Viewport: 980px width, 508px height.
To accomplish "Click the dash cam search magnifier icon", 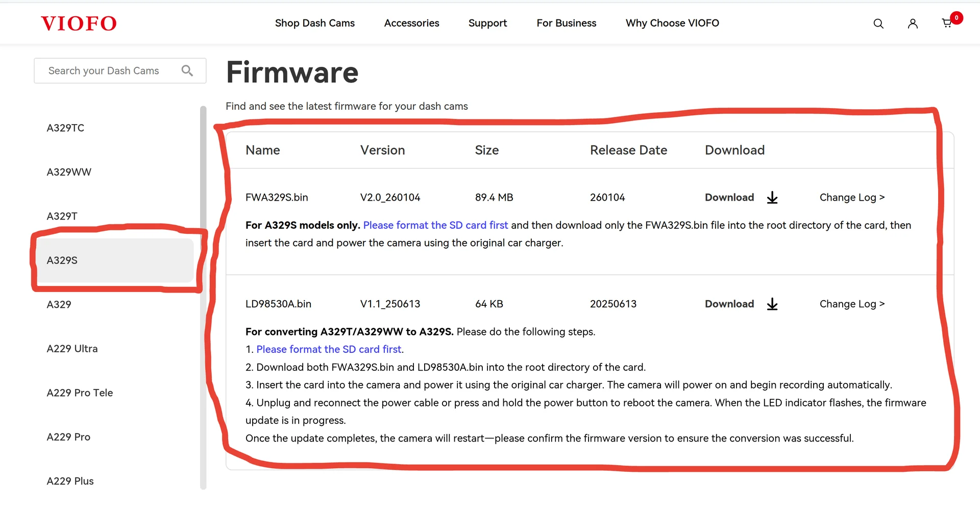I will pyautogui.click(x=187, y=70).
